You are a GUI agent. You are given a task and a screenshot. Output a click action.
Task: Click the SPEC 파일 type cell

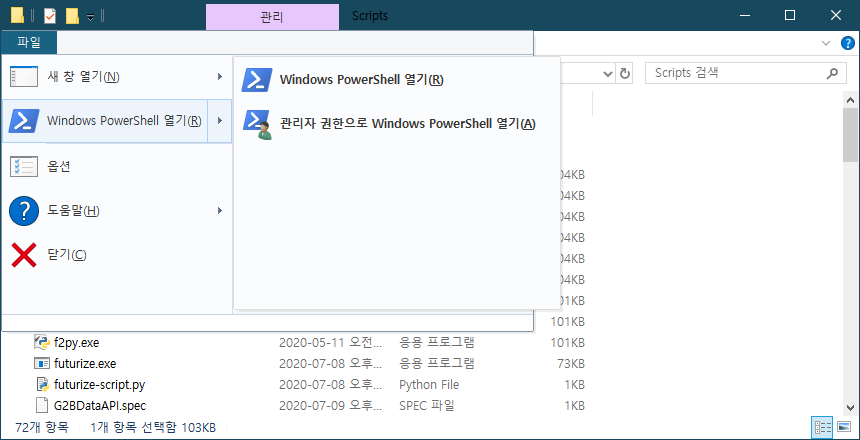427,406
